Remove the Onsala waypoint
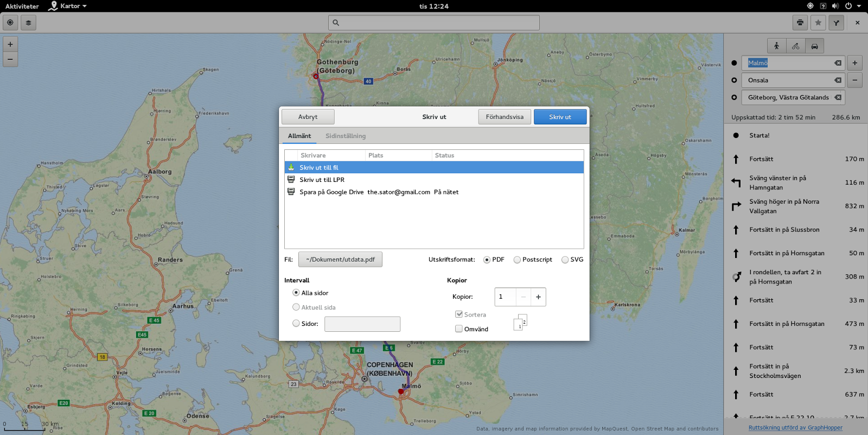Screen dimensions: 868x435 [x=855, y=80]
